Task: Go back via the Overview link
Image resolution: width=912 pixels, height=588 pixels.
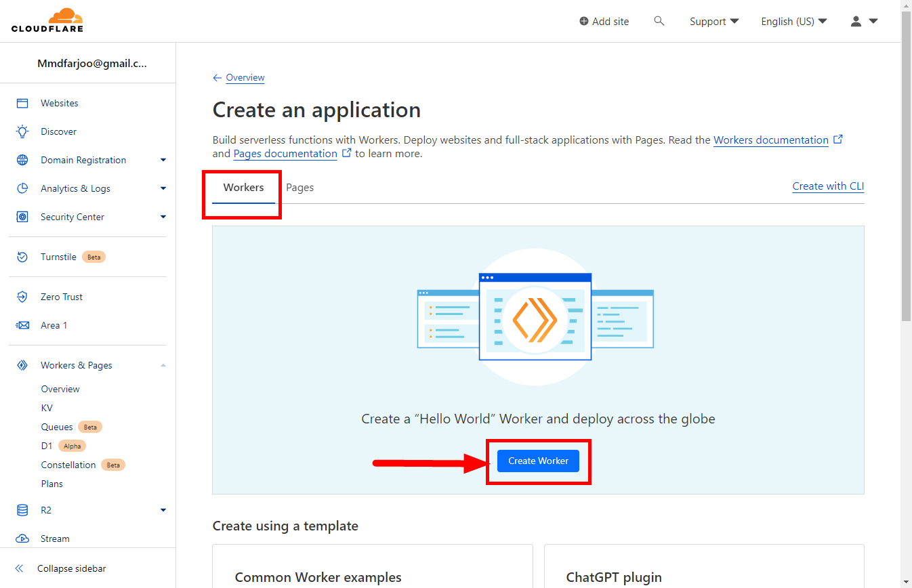Action: pos(245,78)
